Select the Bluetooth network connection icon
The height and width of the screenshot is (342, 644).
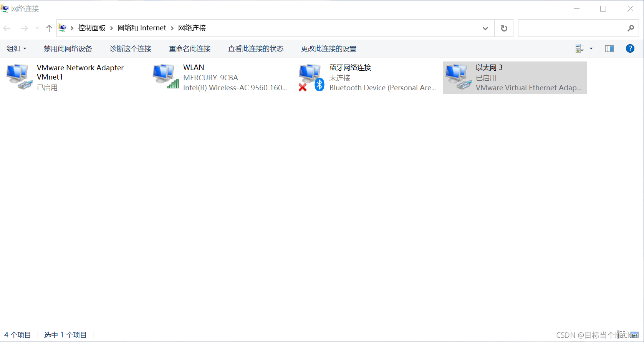click(311, 78)
